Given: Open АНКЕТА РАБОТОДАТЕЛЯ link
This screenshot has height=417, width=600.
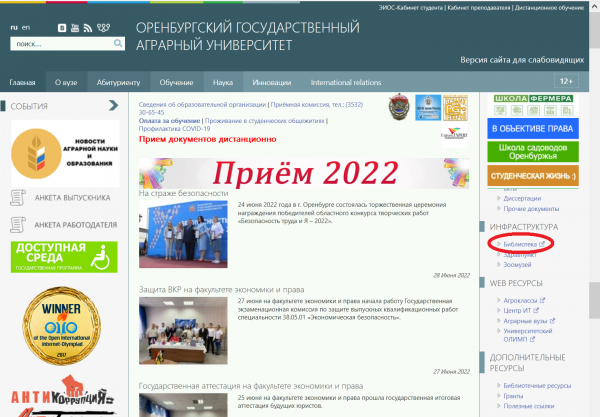Looking at the screenshot, I should click(x=76, y=225).
